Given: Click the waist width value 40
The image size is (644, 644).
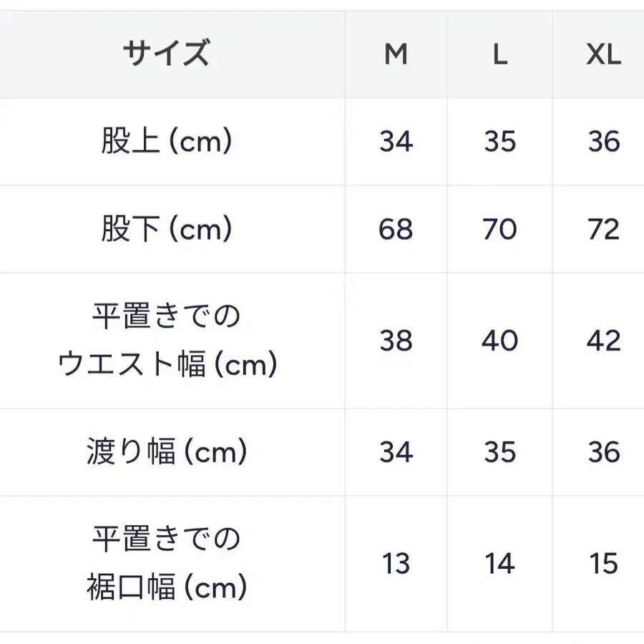Looking at the screenshot, I should (x=499, y=341).
